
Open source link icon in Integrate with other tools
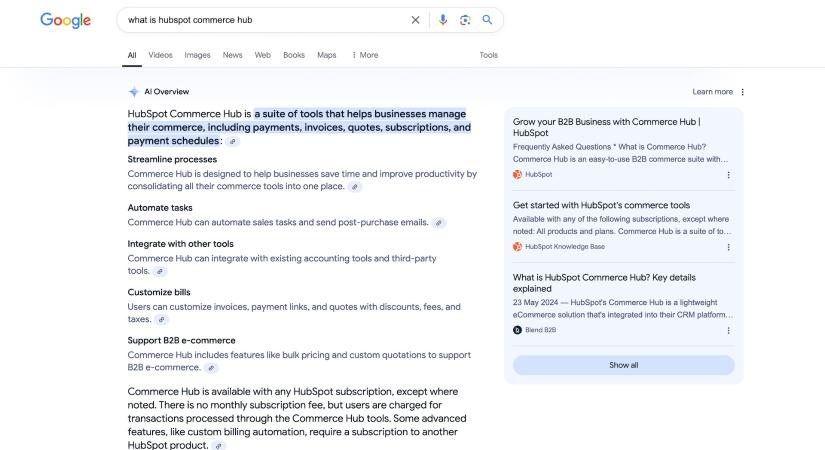[160, 271]
